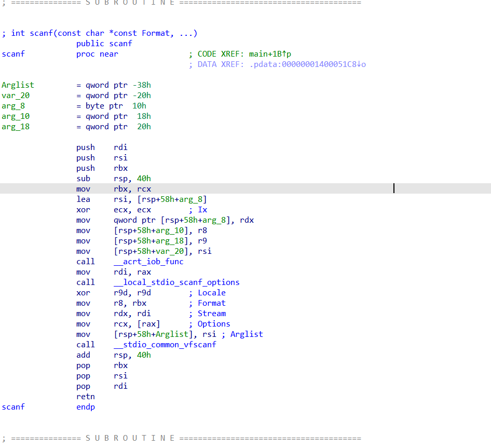
Task: Click 'mov [rsp+58h+Arglist], rsi' instruction
Action: pyautogui.click(x=146, y=334)
